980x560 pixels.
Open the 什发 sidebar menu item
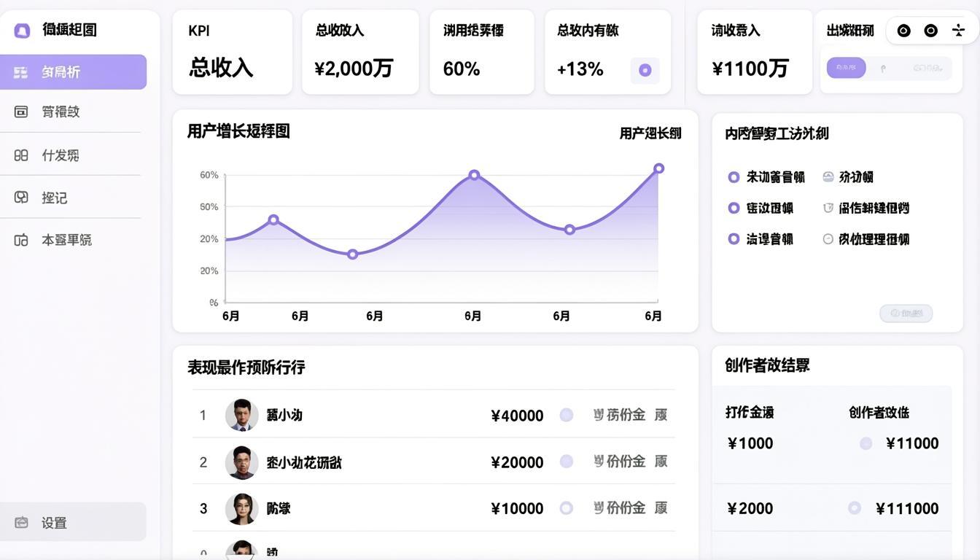70,155
